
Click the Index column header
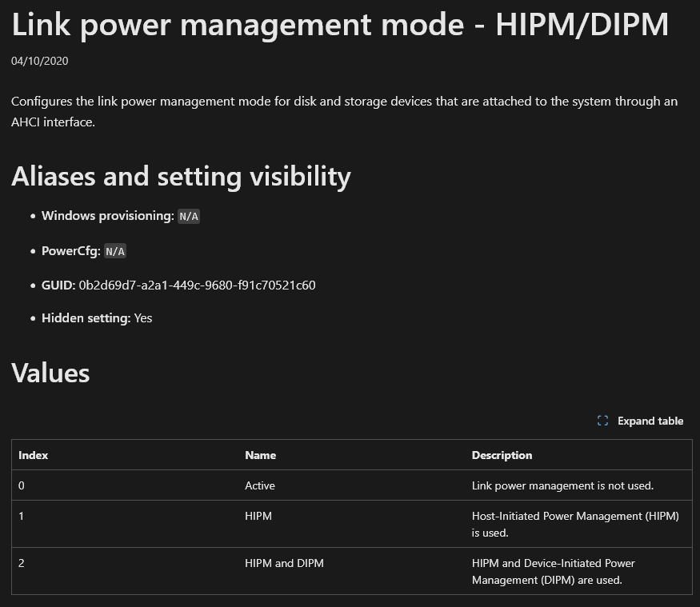tap(33, 455)
